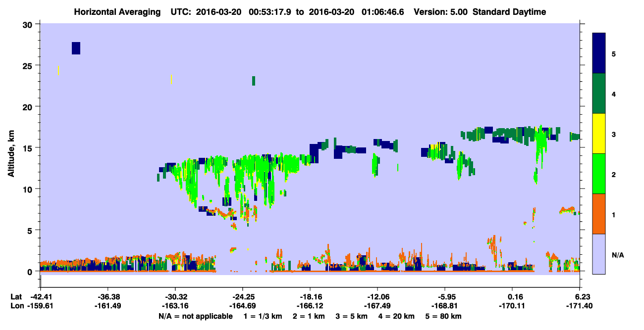This screenshot has height=330, width=644.
Task: Click the colorbar label 1
Action: [x=614, y=214]
